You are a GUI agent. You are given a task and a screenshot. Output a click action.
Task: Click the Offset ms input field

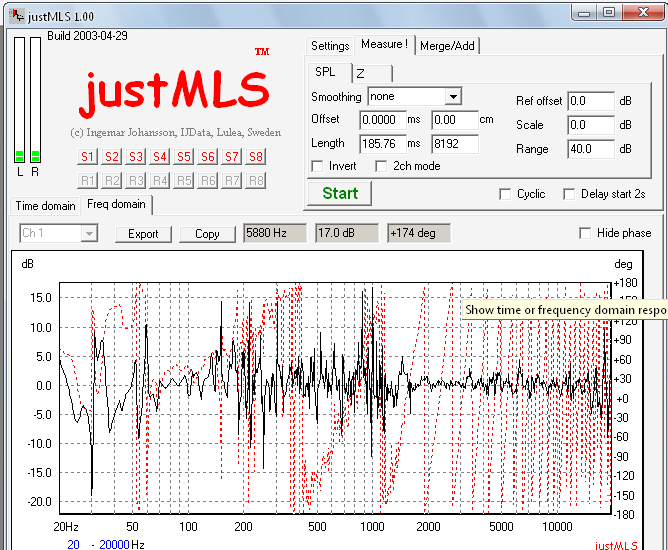point(383,120)
